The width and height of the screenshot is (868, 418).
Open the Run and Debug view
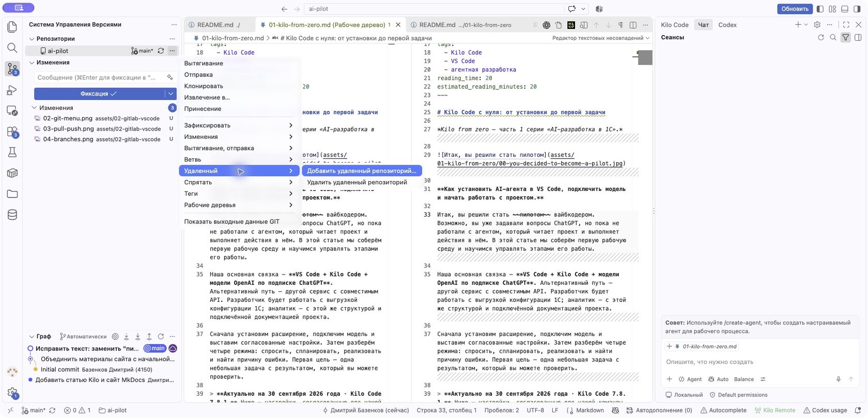click(12, 90)
